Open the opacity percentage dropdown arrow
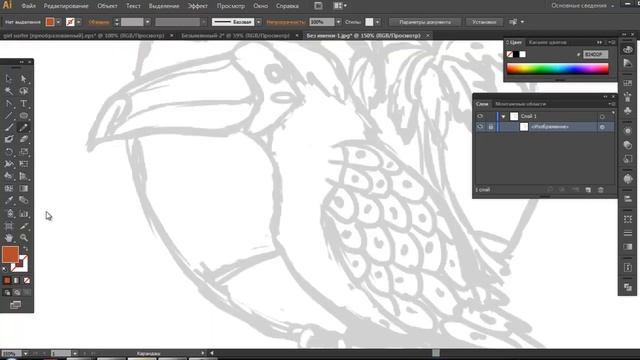The image size is (640, 360). [338, 22]
